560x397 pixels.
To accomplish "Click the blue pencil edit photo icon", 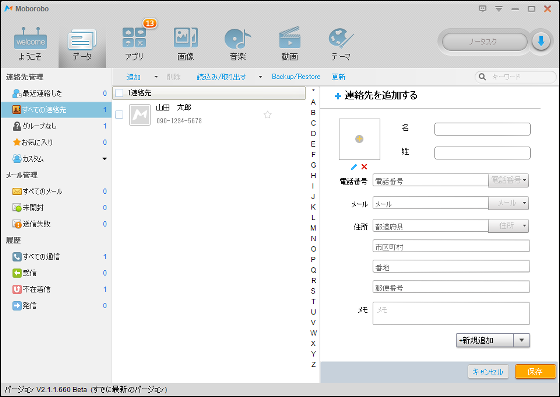I will 354,167.
